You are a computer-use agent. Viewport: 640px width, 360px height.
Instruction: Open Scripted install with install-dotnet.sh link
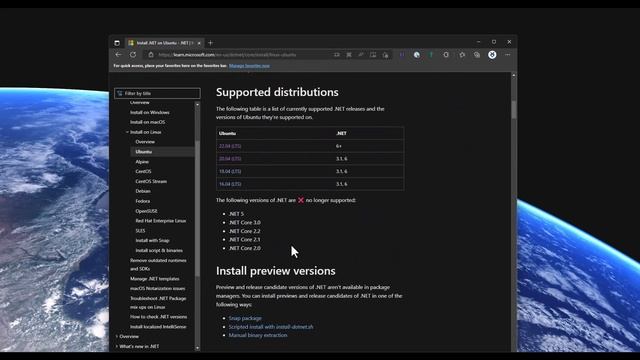pos(271,327)
